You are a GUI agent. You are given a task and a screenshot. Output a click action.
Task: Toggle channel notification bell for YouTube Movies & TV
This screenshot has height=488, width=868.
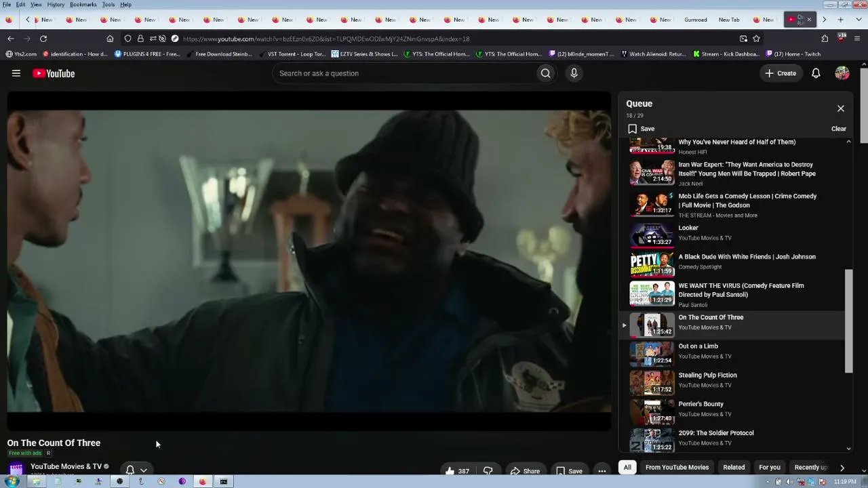click(130, 470)
